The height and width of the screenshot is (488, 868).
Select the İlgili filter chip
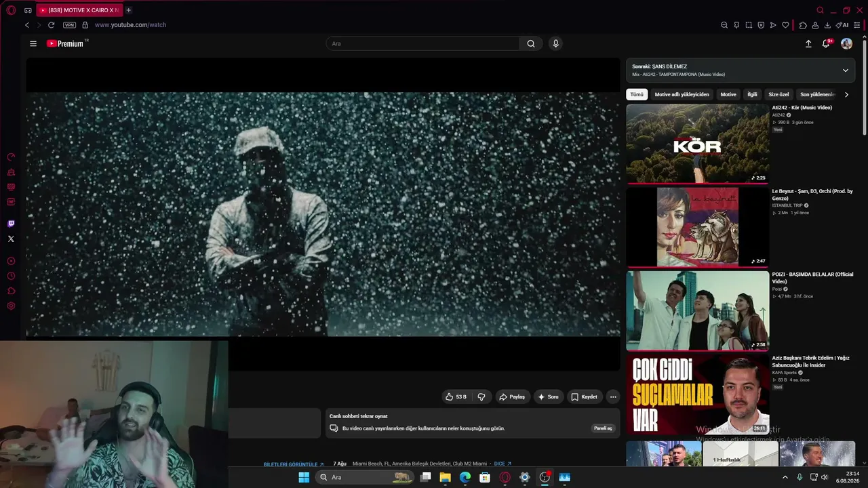752,95
